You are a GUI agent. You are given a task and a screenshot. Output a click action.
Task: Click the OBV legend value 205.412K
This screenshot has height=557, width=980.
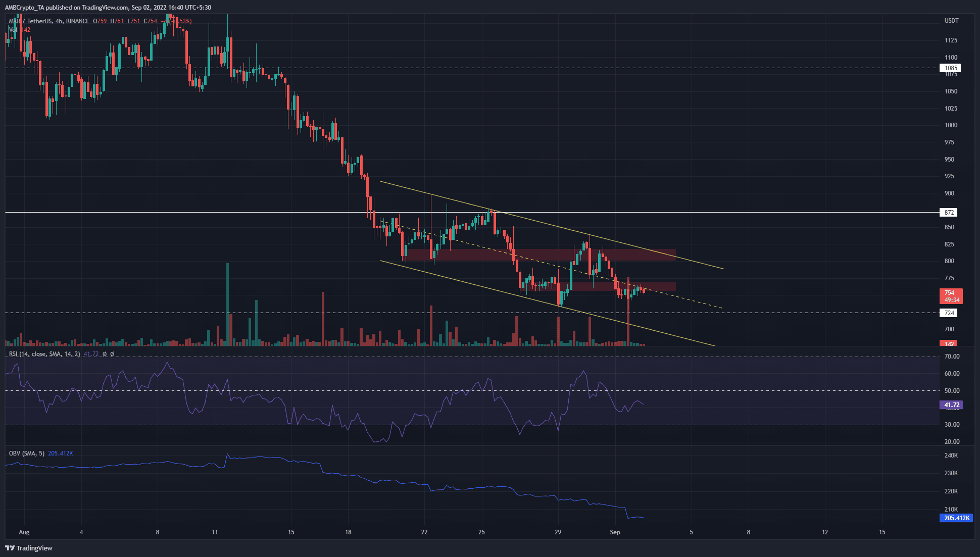(61, 453)
